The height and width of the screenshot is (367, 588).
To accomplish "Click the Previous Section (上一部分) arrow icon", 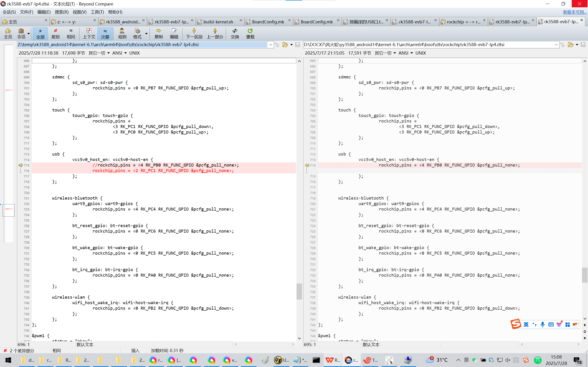I will [x=215, y=31].
